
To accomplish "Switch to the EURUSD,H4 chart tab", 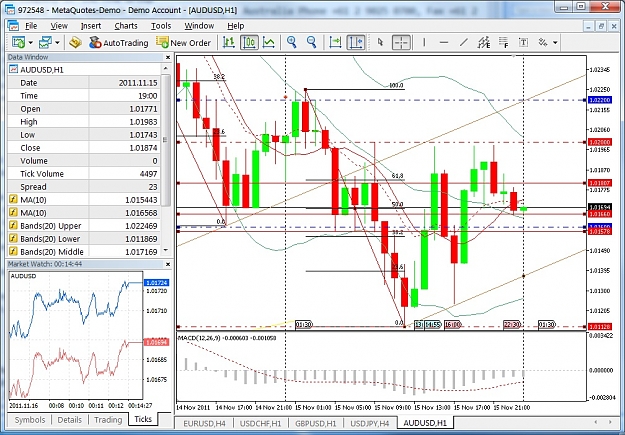I will pos(204,423).
